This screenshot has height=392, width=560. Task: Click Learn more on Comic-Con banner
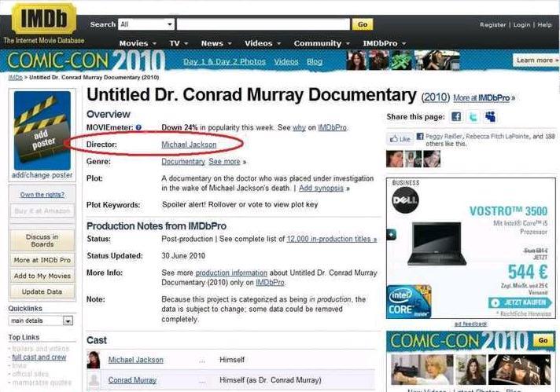click(x=535, y=60)
